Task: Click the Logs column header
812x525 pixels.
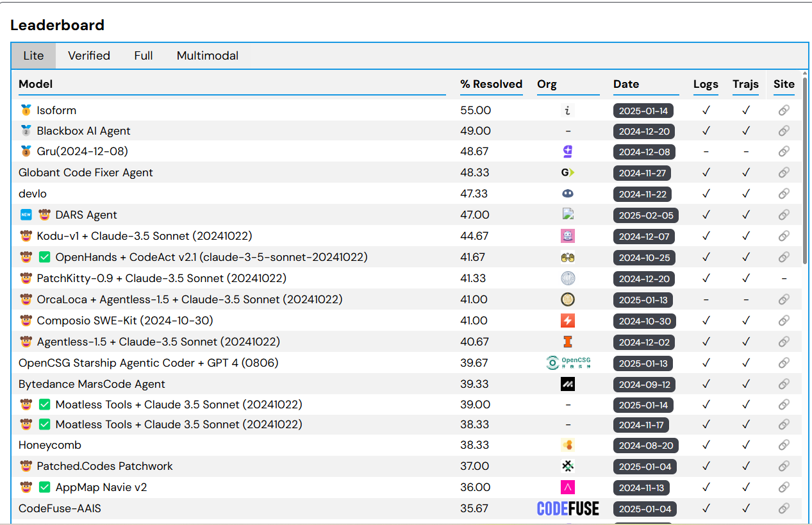Action: 706,84
